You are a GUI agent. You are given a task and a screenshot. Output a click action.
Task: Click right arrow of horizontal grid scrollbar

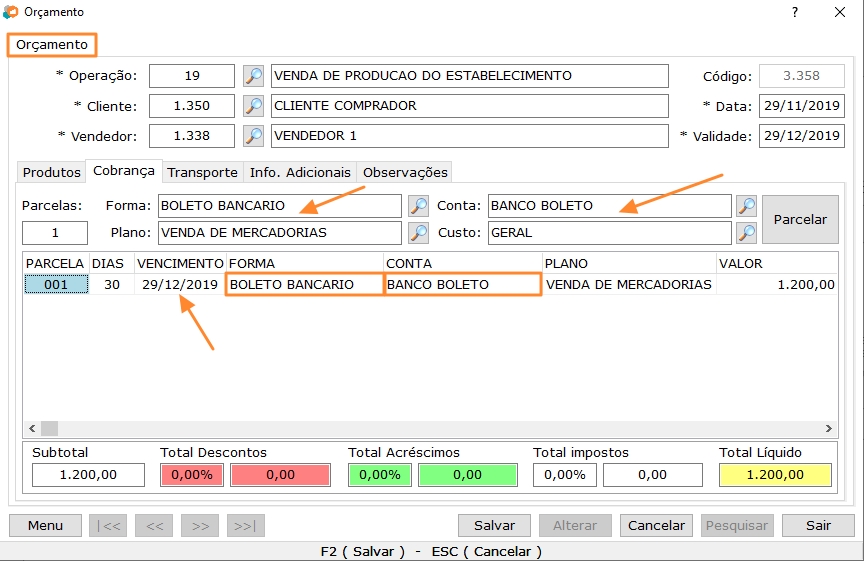829,427
